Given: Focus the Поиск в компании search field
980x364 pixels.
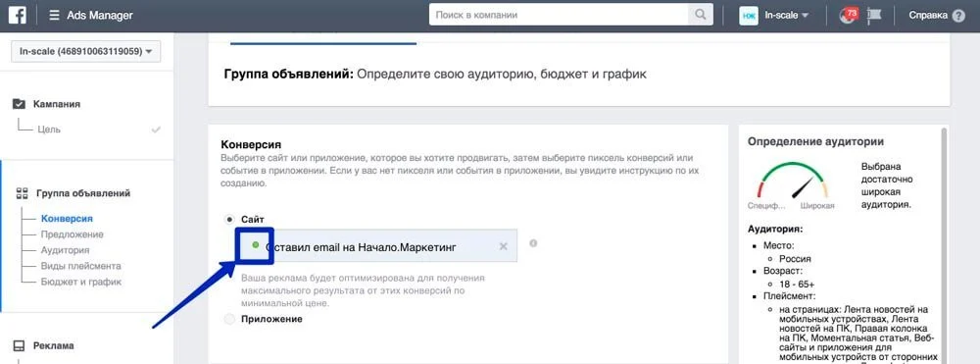Looking at the screenshot, I should pos(559,15).
